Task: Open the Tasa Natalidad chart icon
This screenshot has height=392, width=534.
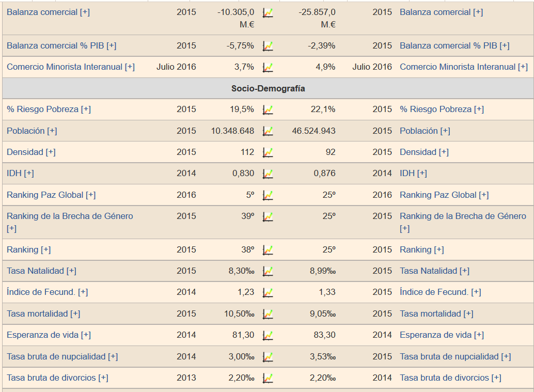Action: pyautogui.click(x=268, y=271)
